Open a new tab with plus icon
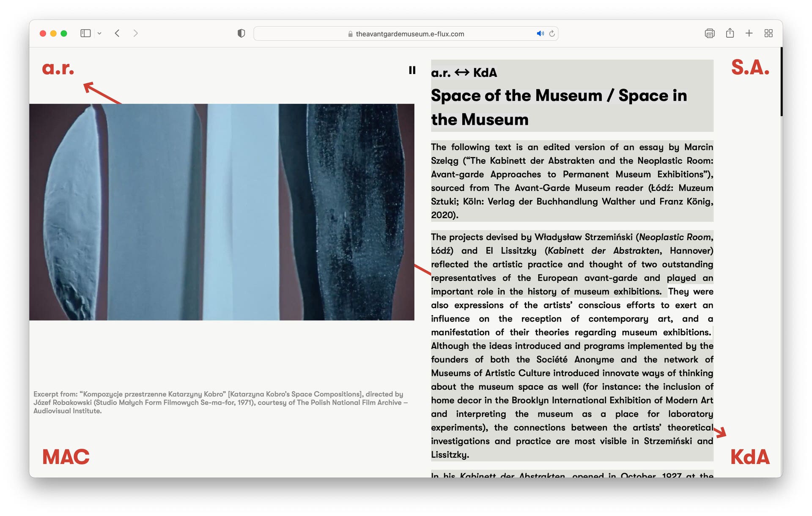This screenshot has width=812, height=516. (x=749, y=33)
